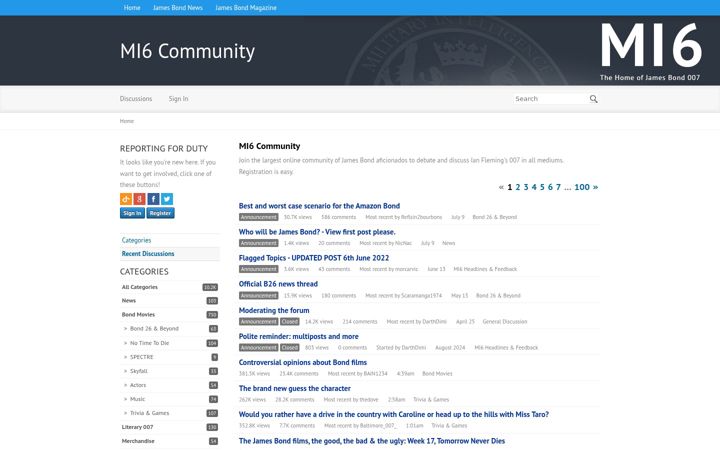Open 'Controversial opinions about Bond films' thread

[303, 362]
